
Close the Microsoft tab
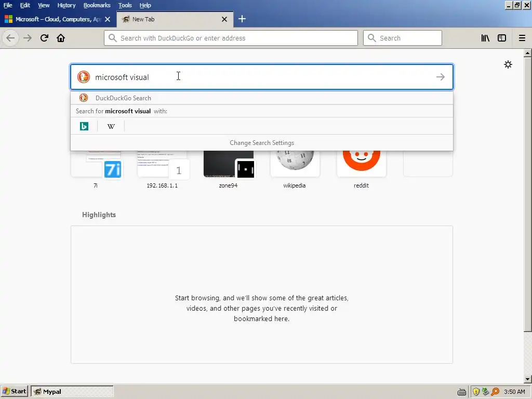click(x=108, y=19)
